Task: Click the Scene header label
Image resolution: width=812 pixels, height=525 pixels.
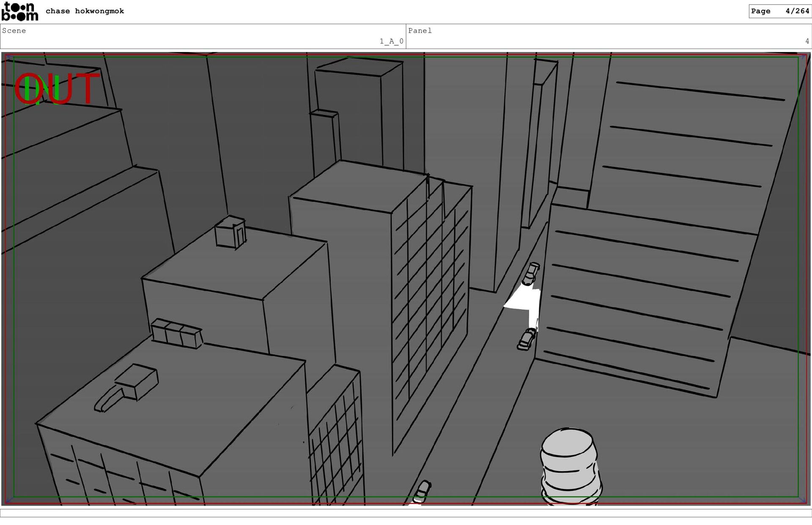Action: coord(14,30)
